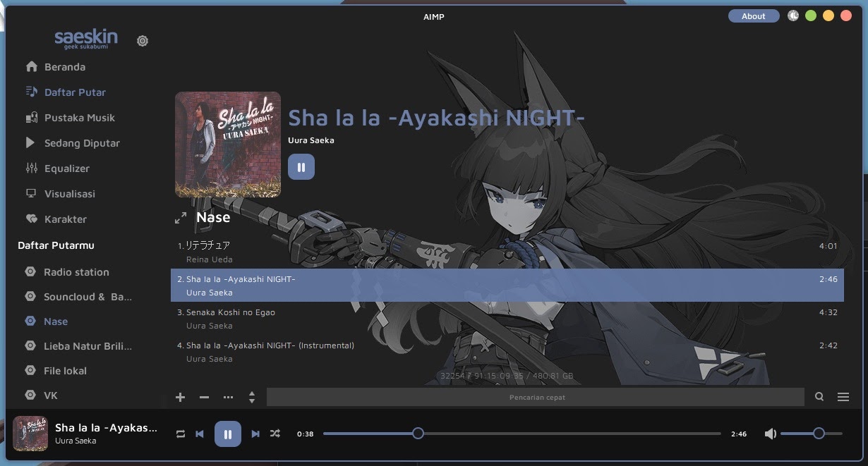
Task: Click the VK disc icon
Action: 30,396
